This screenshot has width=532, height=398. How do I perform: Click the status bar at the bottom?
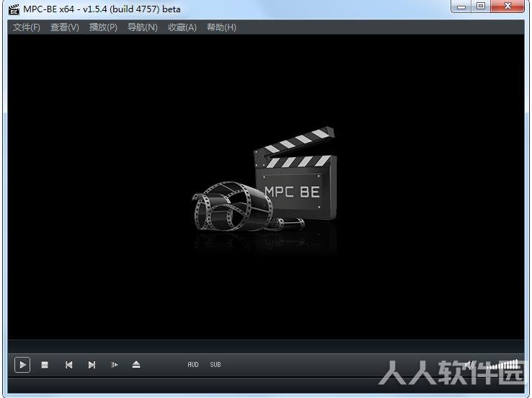tap(266, 386)
